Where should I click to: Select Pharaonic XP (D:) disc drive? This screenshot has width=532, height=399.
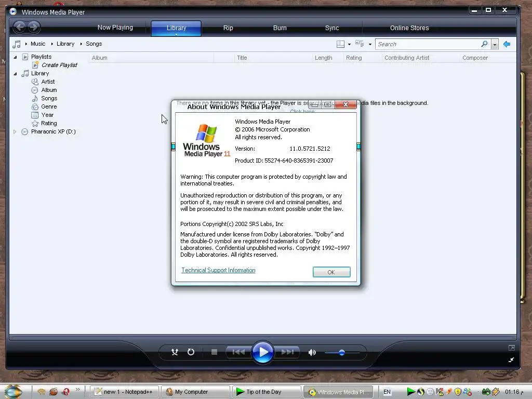(53, 131)
